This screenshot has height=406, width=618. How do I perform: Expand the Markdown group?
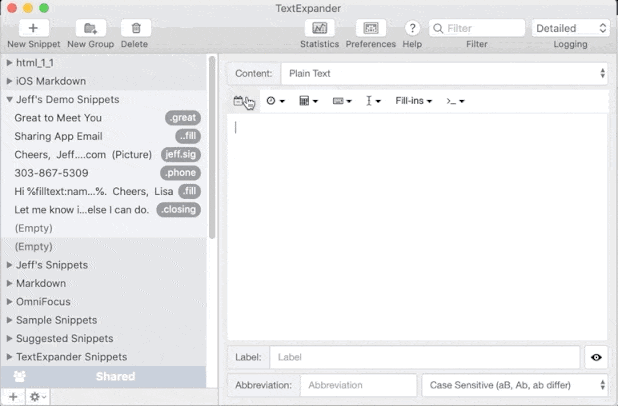pyautogui.click(x=9, y=283)
